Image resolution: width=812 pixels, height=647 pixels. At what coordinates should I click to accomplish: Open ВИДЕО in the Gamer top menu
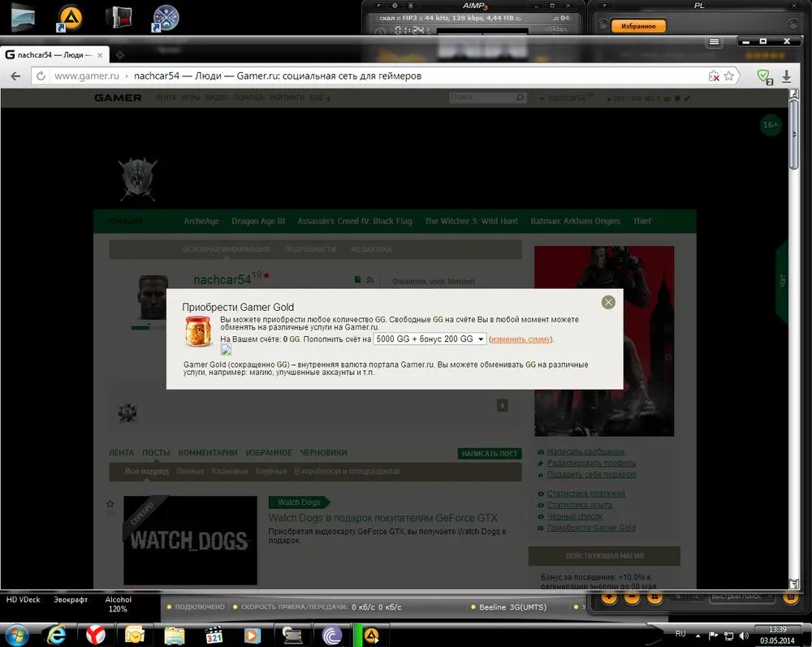(x=217, y=98)
